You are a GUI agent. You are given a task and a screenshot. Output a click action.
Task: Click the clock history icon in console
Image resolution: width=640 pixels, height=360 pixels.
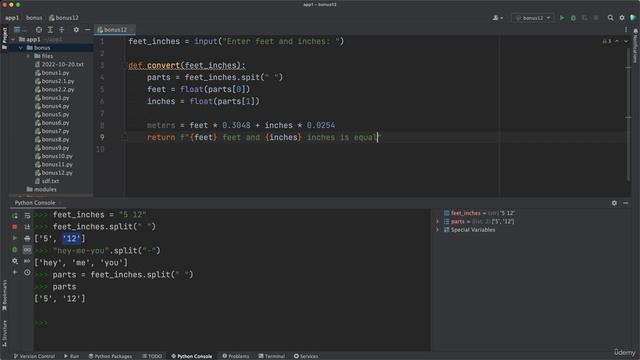(27, 272)
